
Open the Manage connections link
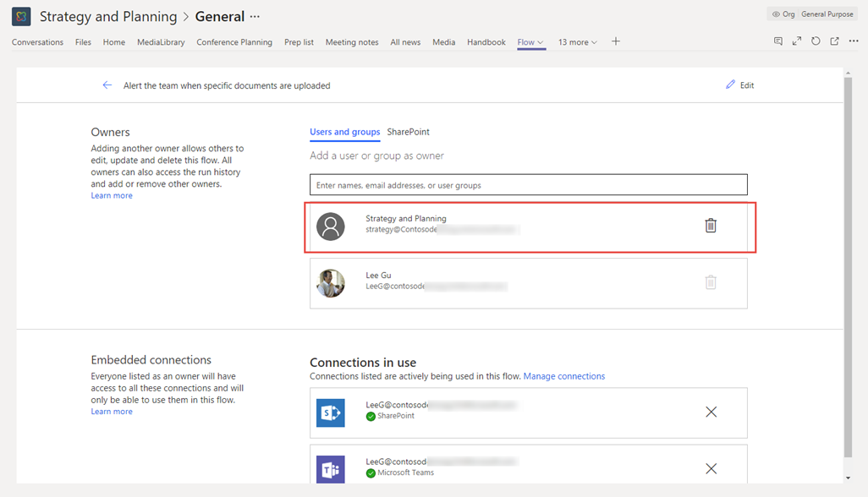(563, 376)
